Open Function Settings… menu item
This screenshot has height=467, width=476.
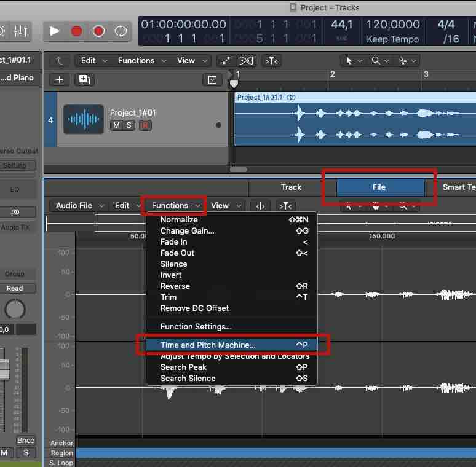(232, 327)
